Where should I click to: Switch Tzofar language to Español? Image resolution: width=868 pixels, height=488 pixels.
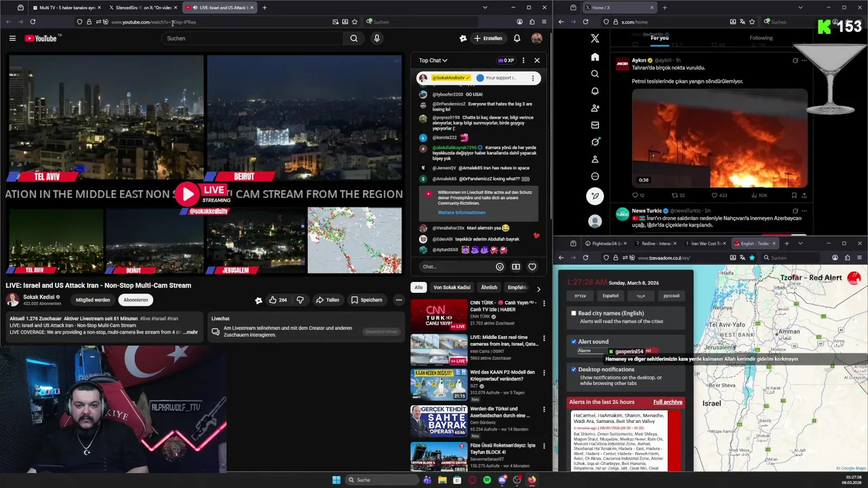(610, 296)
